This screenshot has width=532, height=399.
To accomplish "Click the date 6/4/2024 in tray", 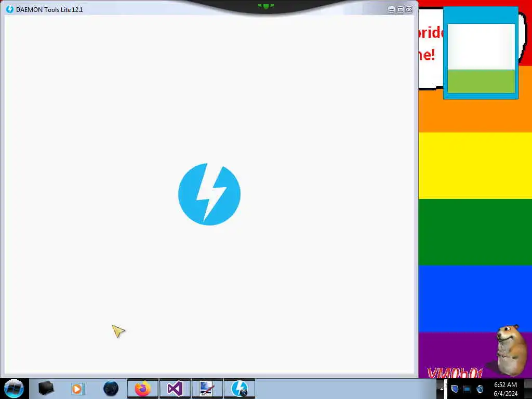I will point(505,394).
